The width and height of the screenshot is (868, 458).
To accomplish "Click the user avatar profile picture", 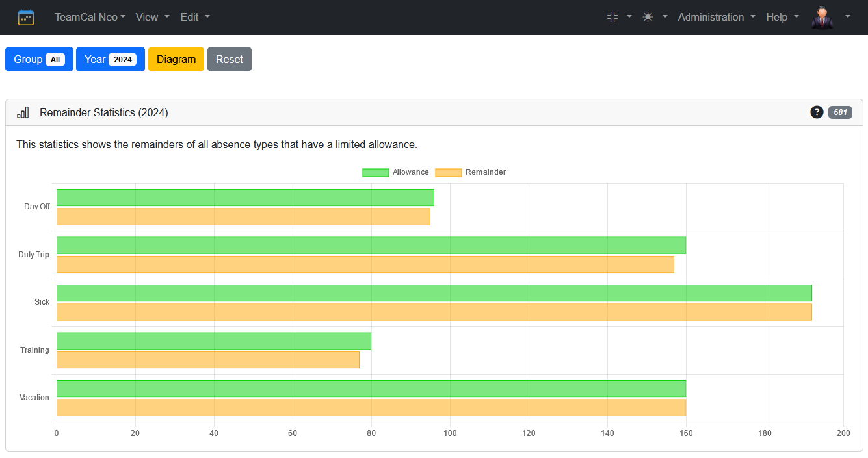I will [822, 18].
